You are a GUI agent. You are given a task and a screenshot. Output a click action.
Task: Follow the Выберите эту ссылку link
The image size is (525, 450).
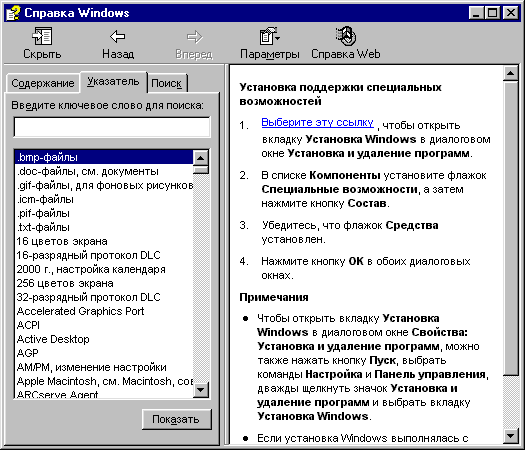click(x=317, y=122)
